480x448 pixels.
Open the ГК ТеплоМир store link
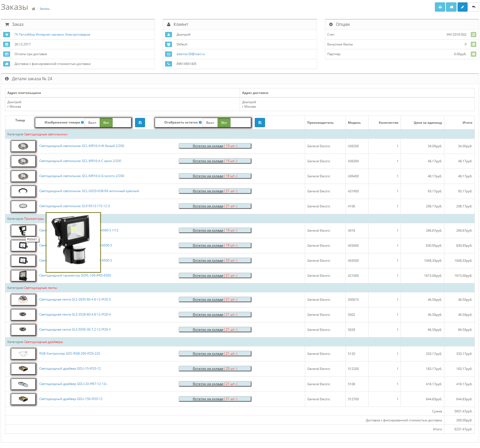click(x=52, y=35)
